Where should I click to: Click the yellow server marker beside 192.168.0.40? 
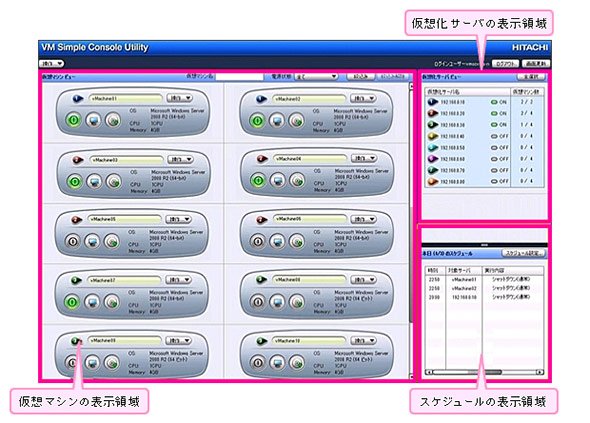[433, 136]
